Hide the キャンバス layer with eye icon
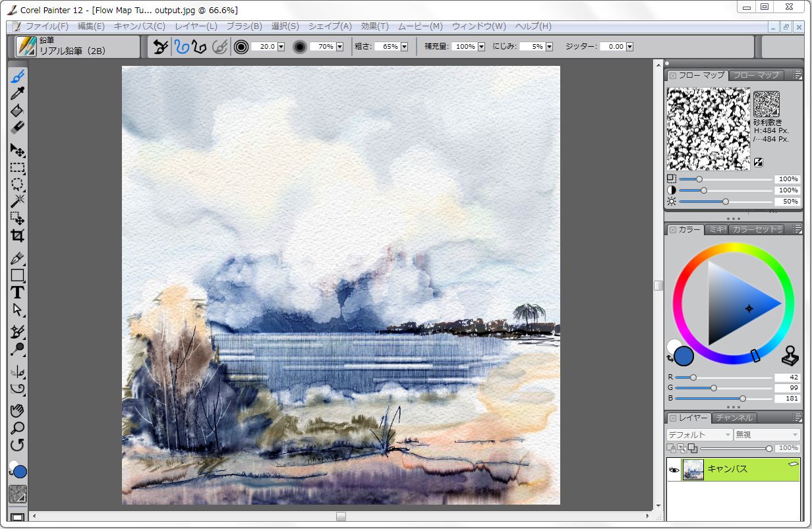 (x=674, y=470)
